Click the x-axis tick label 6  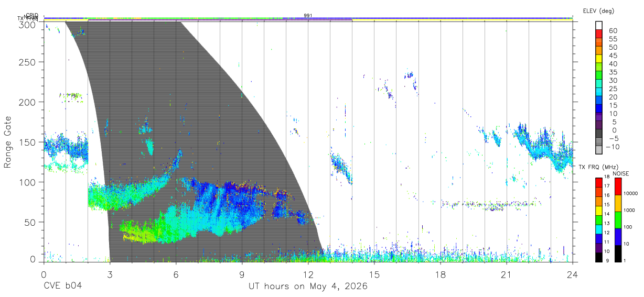pyautogui.click(x=176, y=274)
